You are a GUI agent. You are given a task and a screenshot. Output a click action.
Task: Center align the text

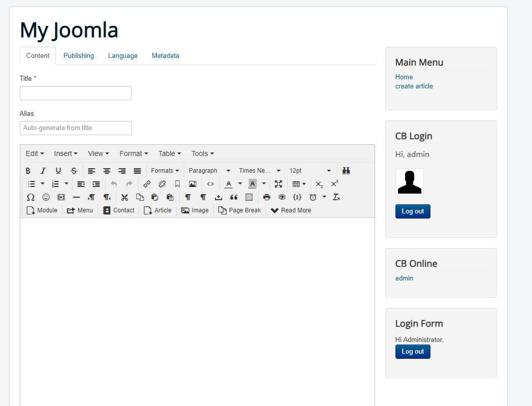pyautogui.click(x=107, y=171)
